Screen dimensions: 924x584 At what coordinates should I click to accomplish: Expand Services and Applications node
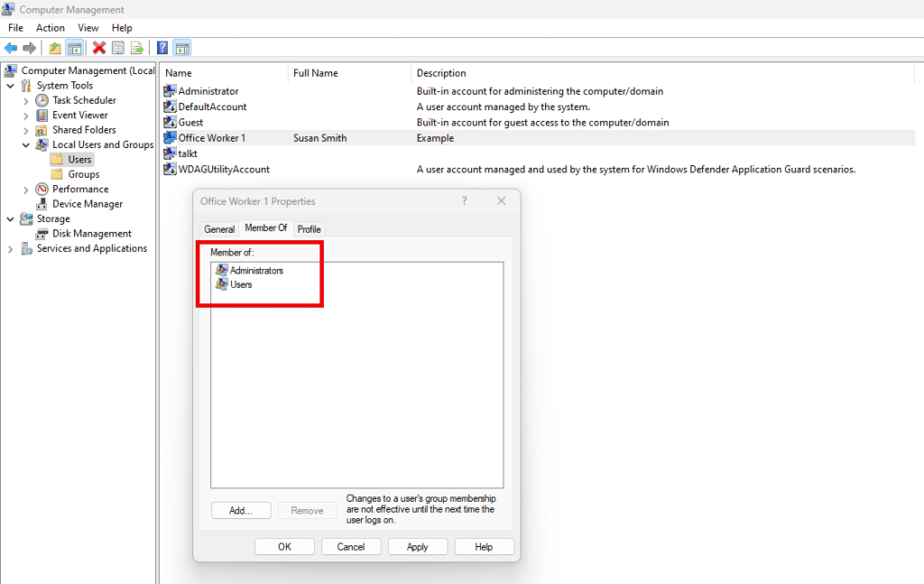coord(11,249)
